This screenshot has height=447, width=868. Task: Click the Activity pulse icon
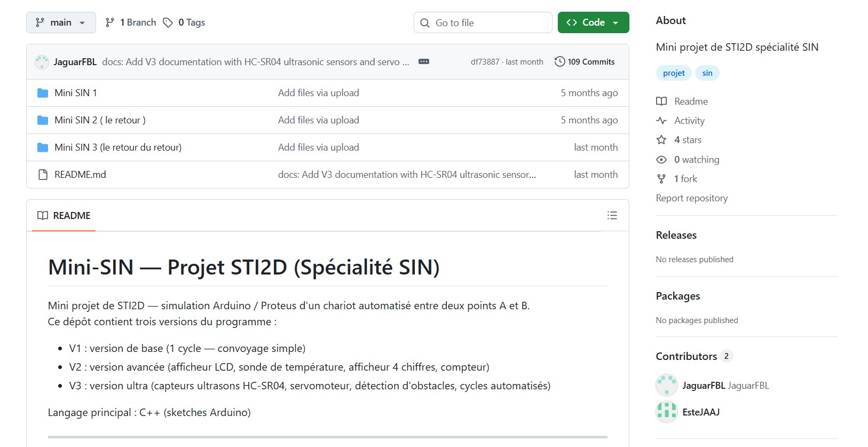click(x=661, y=121)
